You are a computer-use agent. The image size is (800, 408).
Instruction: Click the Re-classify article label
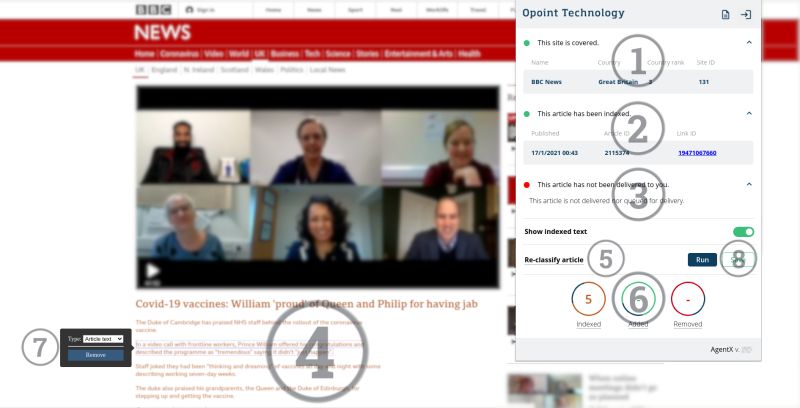pyautogui.click(x=554, y=260)
